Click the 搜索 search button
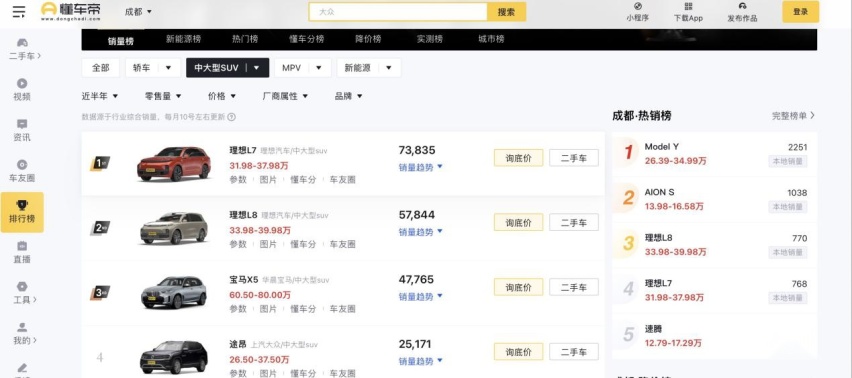Viewport: 852px width, 378px height. (x=506, y=12)
